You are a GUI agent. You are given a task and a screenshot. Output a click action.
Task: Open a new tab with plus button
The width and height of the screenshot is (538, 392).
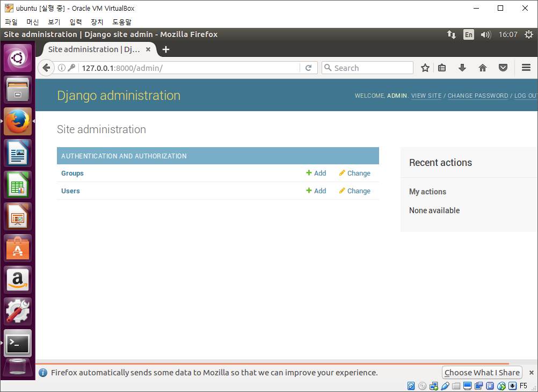tap(166, 49)
